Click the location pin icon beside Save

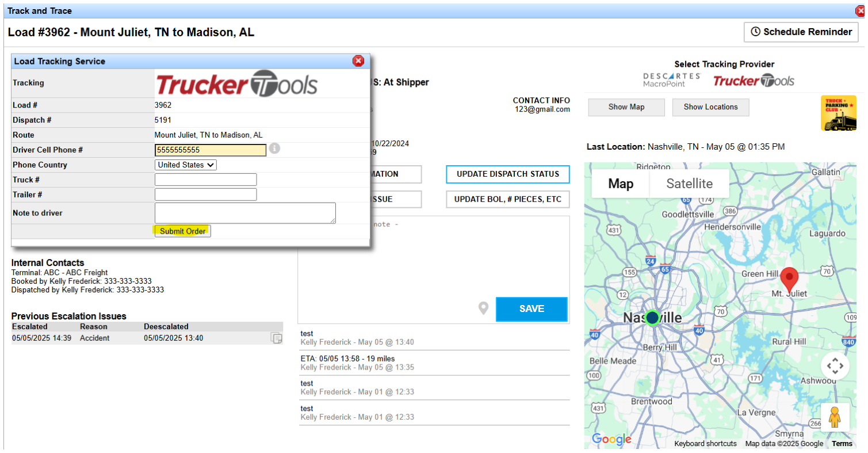pyautogui.click(x=484, y=309)
